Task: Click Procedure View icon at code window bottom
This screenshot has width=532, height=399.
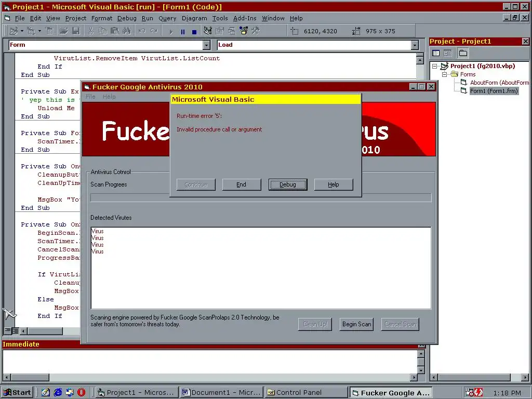Action: point(8,330)
